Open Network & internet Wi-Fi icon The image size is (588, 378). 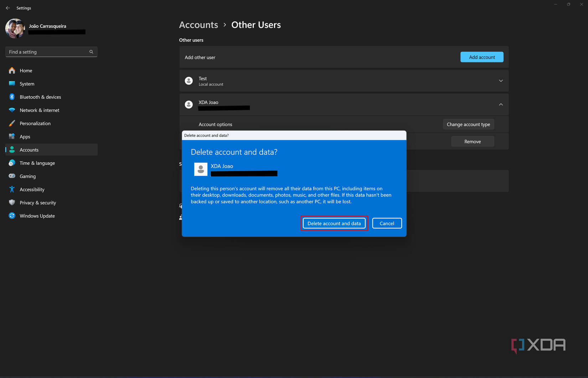click(12, 110)
